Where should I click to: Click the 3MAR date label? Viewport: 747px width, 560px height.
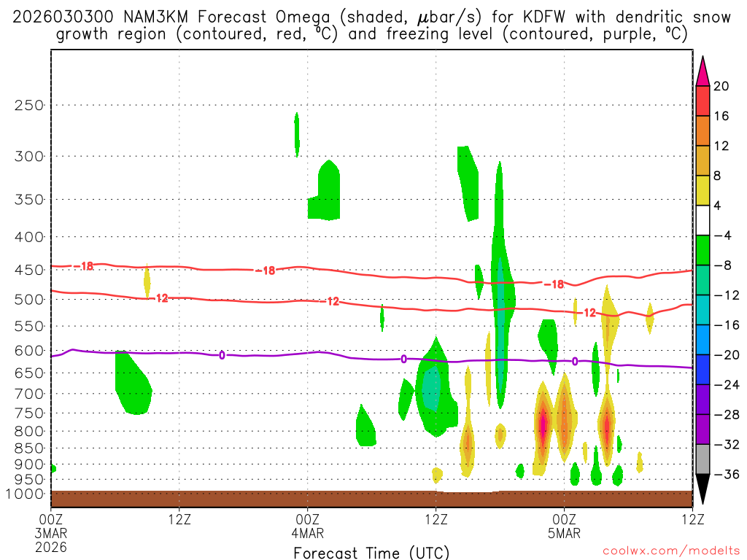click(51, 533)
